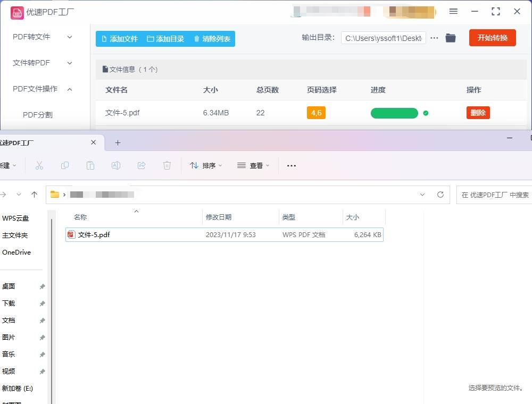Click the search box 在 优速PDF工厂 中搜索
Viewport: 532px width, 404px height.
click(494, 195)
